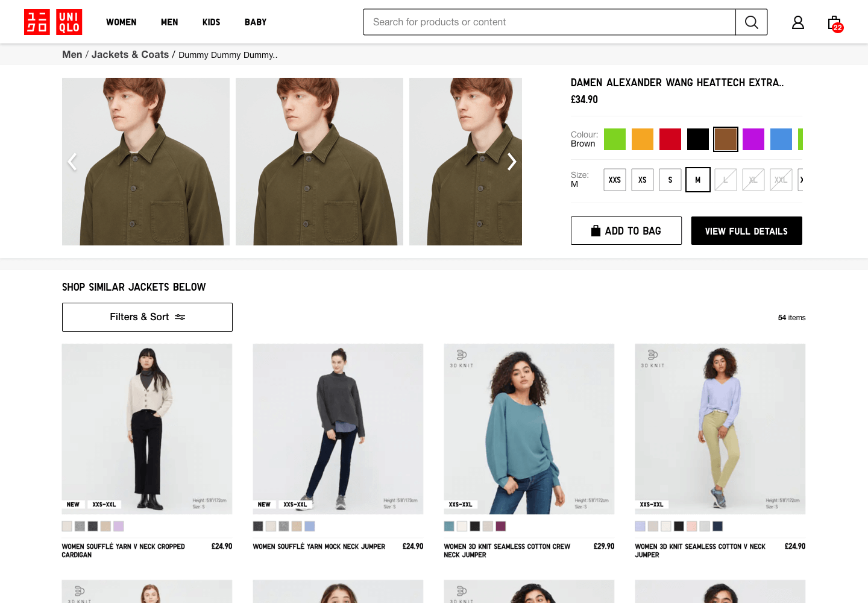
Task: Open the BABY menu
Action: pyautogui.click(x=256, y=22)
